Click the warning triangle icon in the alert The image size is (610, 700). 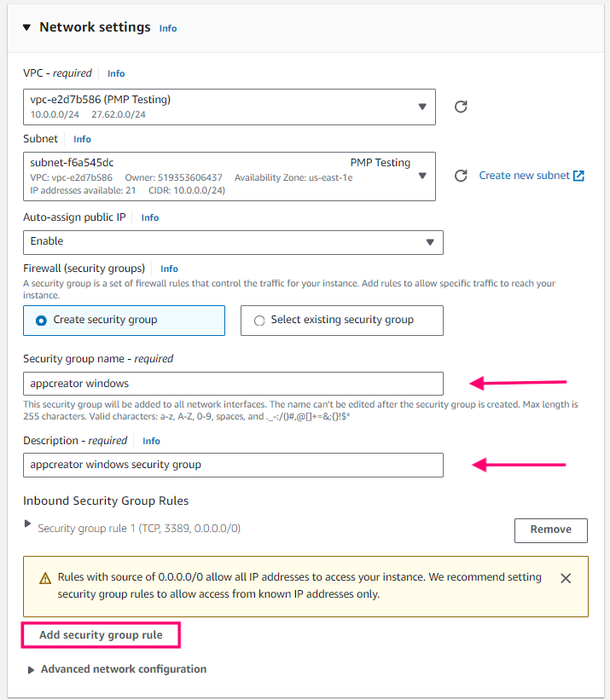tap(46, 578)
